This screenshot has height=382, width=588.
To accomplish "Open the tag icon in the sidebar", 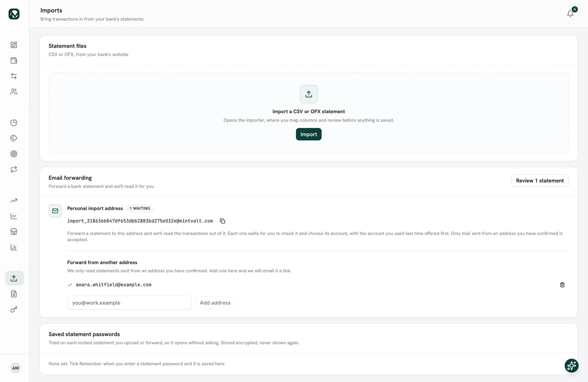I will [14, 138].
